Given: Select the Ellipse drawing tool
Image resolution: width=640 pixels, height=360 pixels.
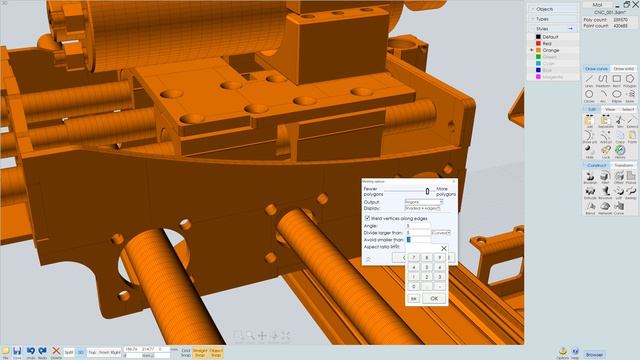Looking at the screenshot, I should [617, 96].
